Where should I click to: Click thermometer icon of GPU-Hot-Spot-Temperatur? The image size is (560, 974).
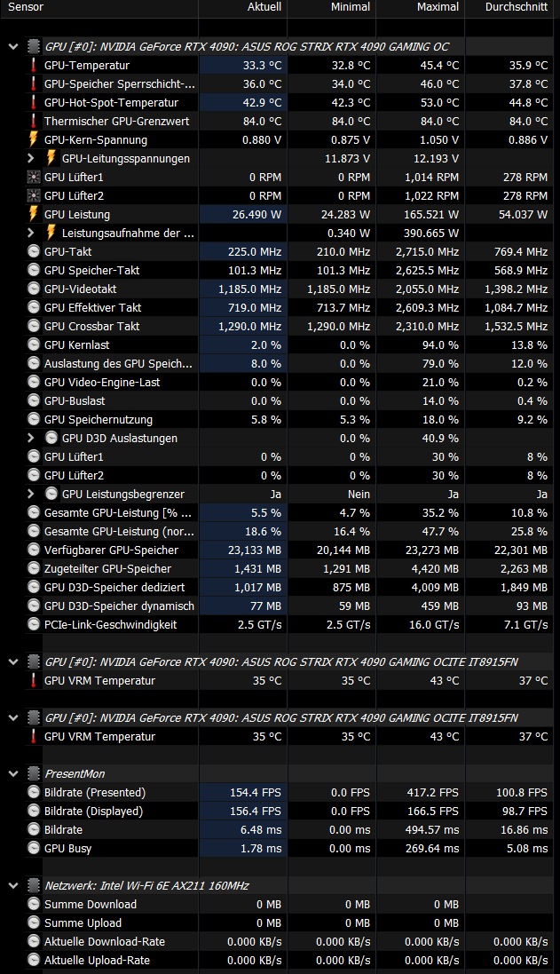[34, 102]
